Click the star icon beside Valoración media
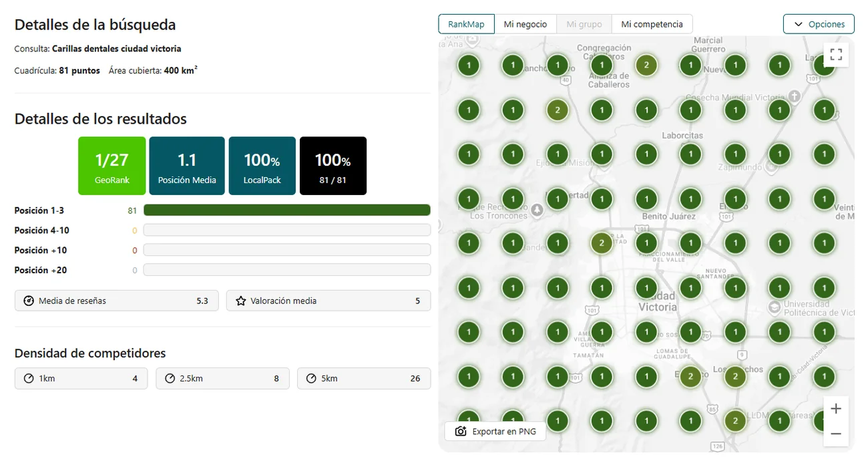The image size is (868, 463). click(241, 301)
